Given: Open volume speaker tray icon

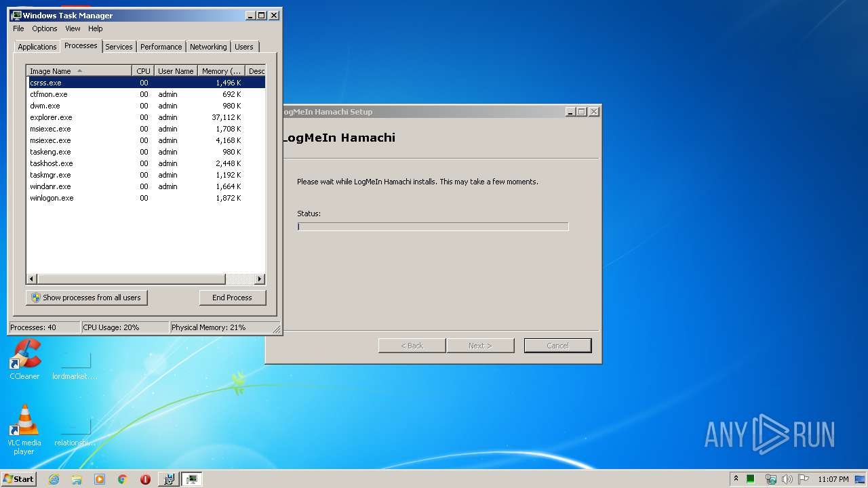Looking at the screenshot, I should [787, 479].
